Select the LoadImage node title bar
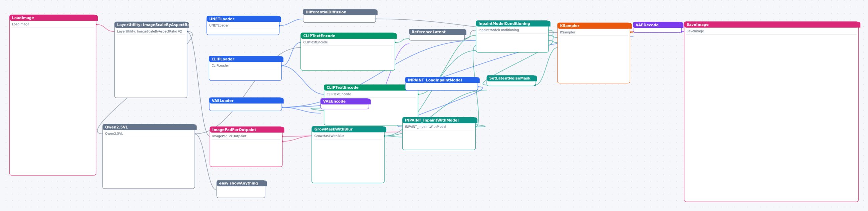 pyautogui.click(x=53, y=18)
